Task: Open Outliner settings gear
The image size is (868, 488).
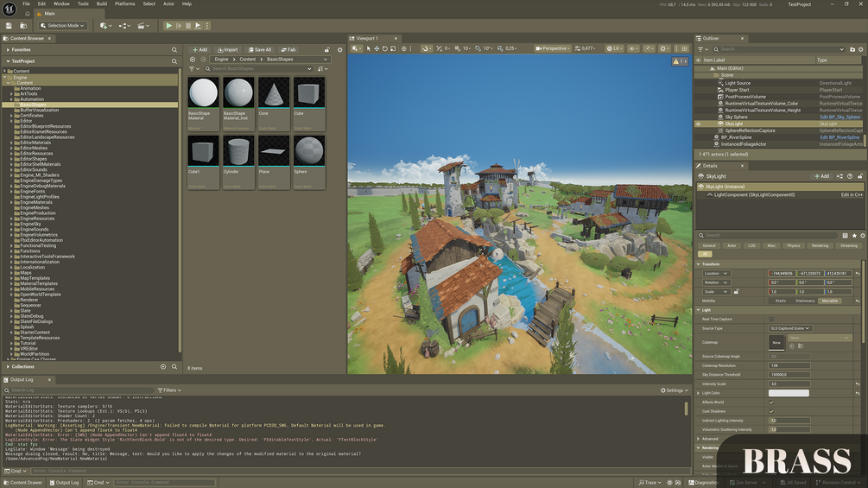Action: click(x=861, y=49)
